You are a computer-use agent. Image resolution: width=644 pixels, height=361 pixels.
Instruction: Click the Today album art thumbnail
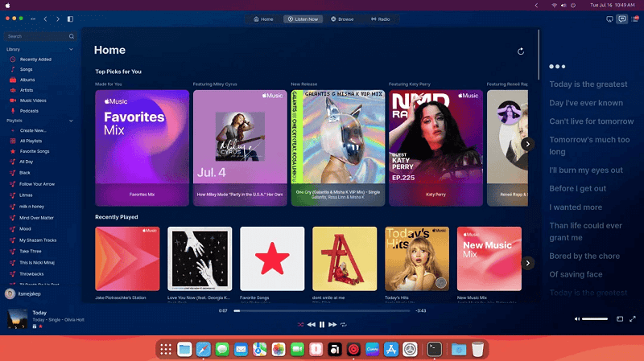point(17,318)
